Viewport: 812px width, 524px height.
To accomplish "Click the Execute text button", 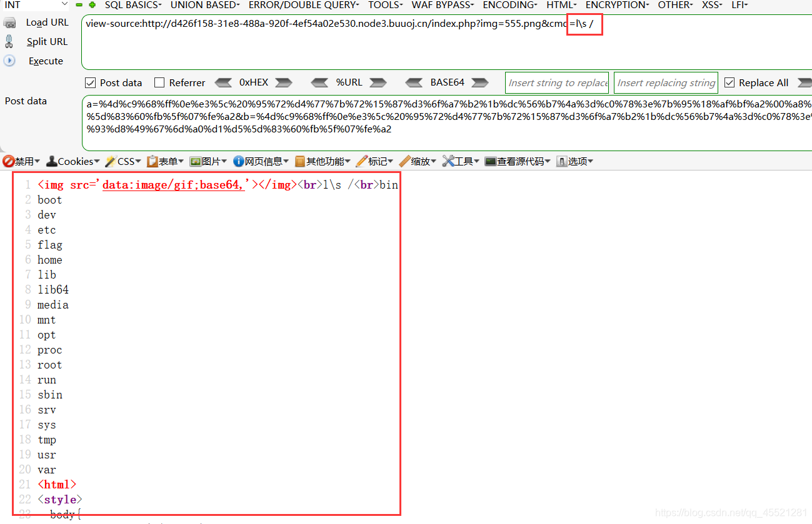I will pos(46,61).
